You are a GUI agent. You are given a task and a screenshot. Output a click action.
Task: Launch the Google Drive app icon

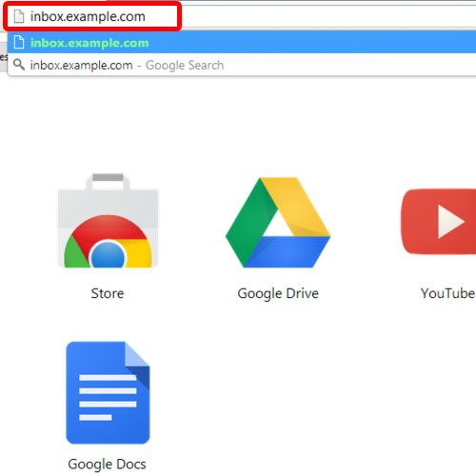[278, 222]
